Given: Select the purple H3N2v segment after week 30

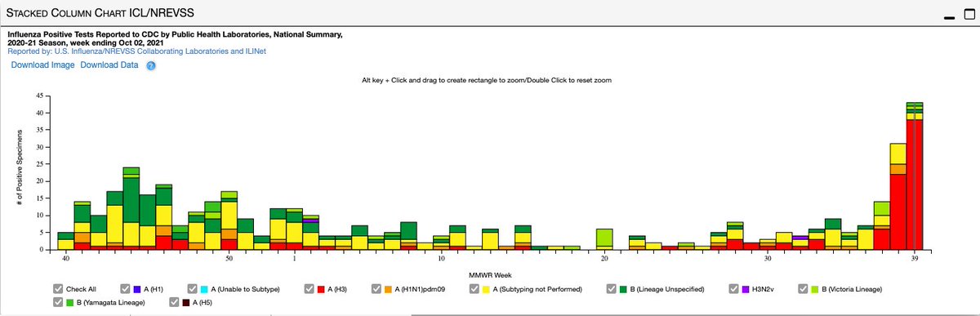Looking at the screenshot, I should (x=800, y=237).
